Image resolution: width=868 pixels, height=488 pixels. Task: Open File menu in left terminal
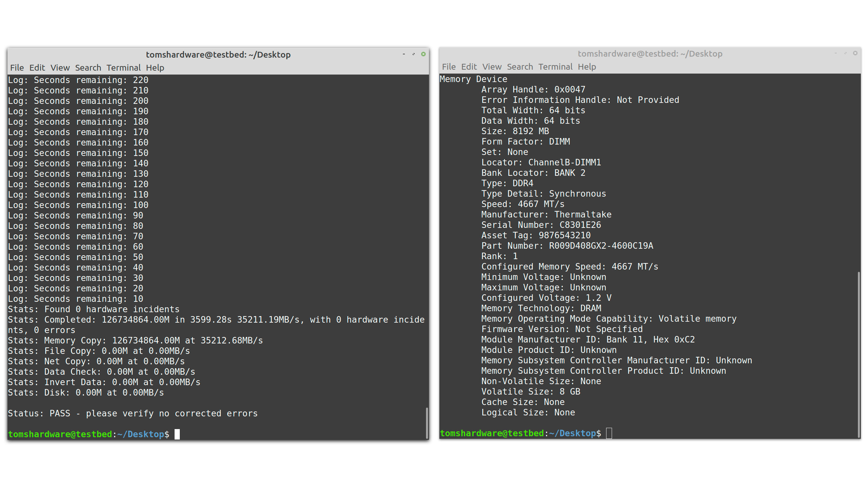pos(17,68)
